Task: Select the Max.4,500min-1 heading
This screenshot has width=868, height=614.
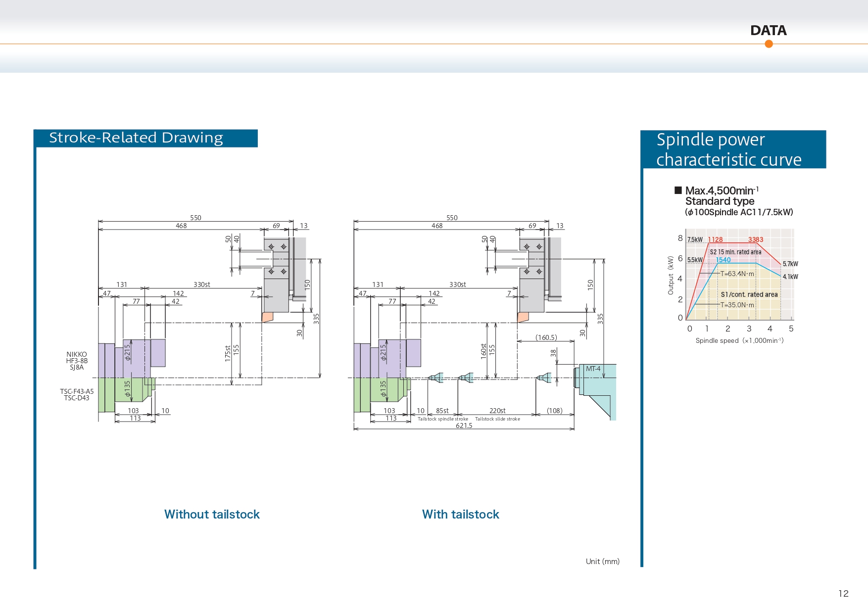Action: coord(722,190)
